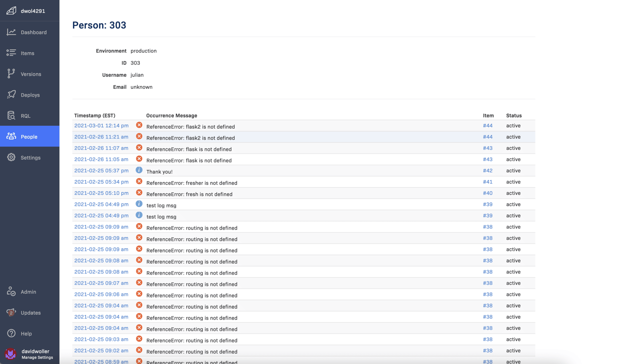Image resolution: width=643 pixels, height=364 pixels.
Task: Open the RQL database search icon
Action: click(x=11, y=115)
